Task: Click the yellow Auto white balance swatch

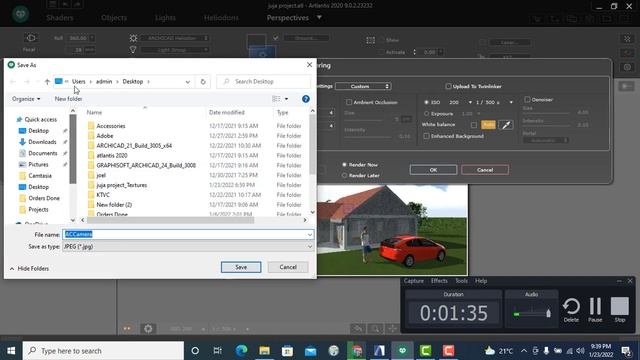Action: pos(488,125)
